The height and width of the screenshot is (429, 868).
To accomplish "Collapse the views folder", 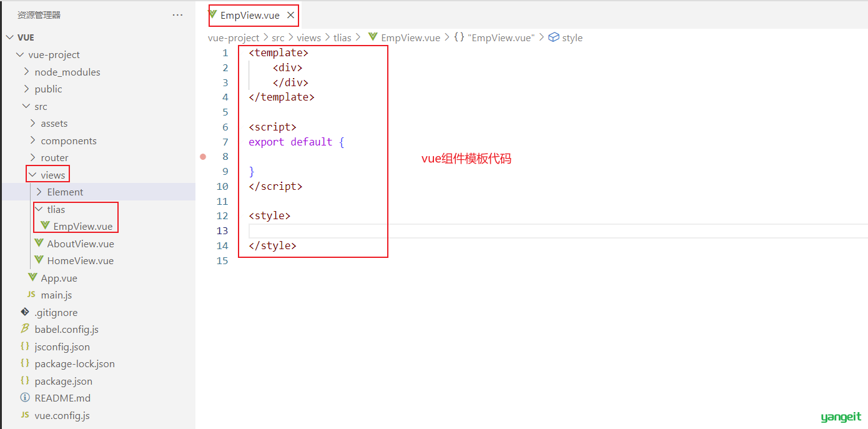I will point(33,175).
